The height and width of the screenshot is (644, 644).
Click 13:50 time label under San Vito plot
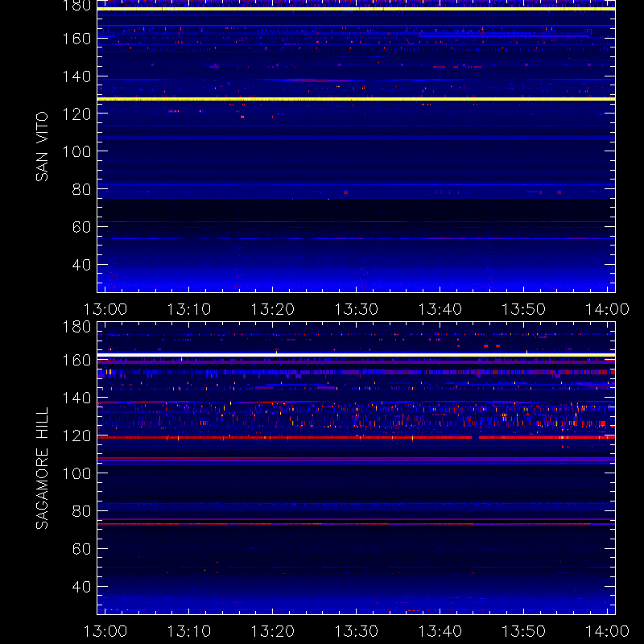(x=524, y=309)
